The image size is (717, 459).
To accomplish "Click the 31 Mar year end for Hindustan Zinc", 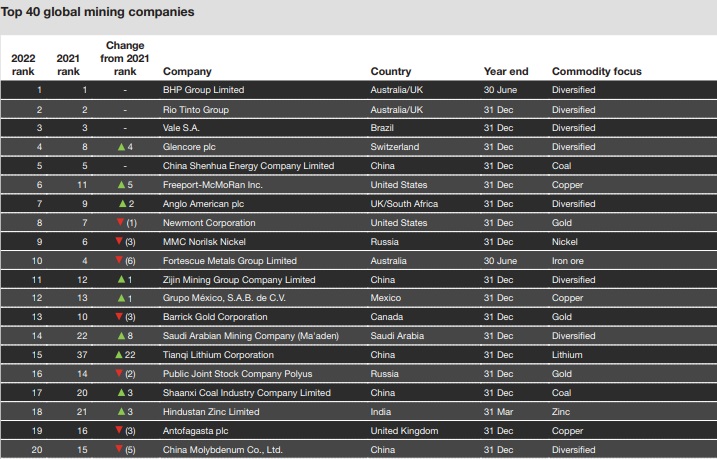I will point(499,412).
